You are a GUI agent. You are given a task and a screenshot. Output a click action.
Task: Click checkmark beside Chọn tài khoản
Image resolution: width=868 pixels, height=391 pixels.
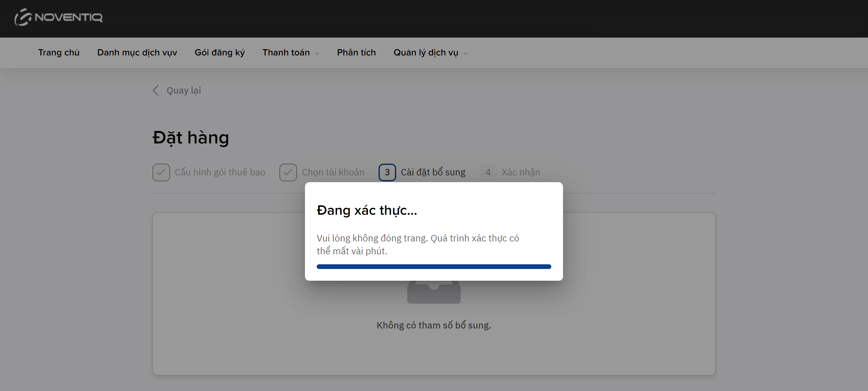click(288, 172)
